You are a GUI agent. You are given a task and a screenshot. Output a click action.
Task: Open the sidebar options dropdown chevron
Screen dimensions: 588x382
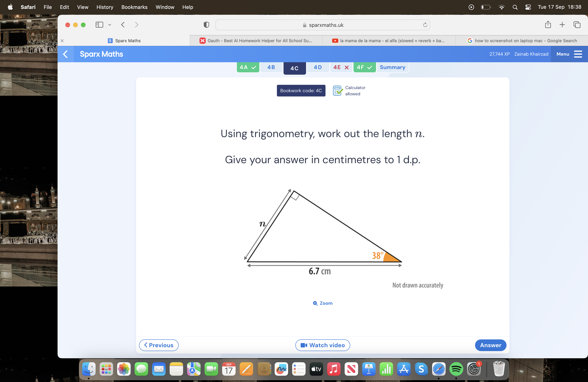pyautogui.click(x=110, y=25)
